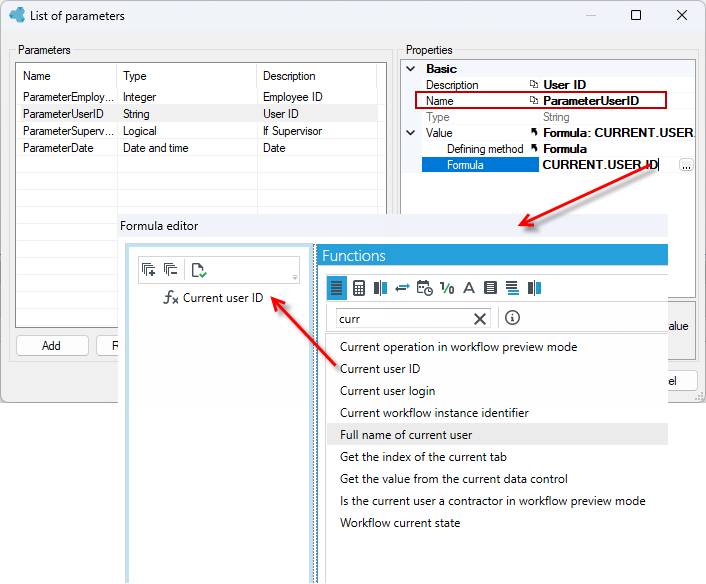Screen dimensions: 706x584
Task: Click the expand all nodes icon in the Formula editor
Action: (x=148, y=270)
